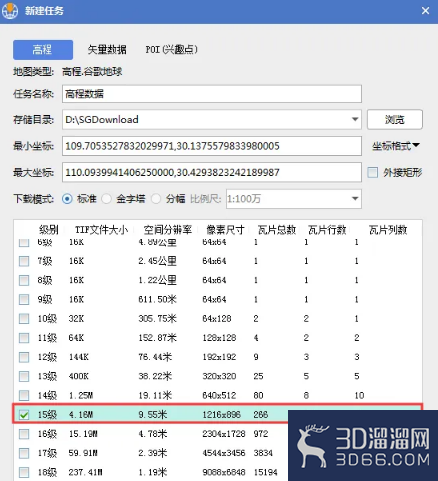Expand the 存储目录 dropdown arrow
Image resolution: width=438 pixels, height=481 pixels.
click(x=355, y=119)
